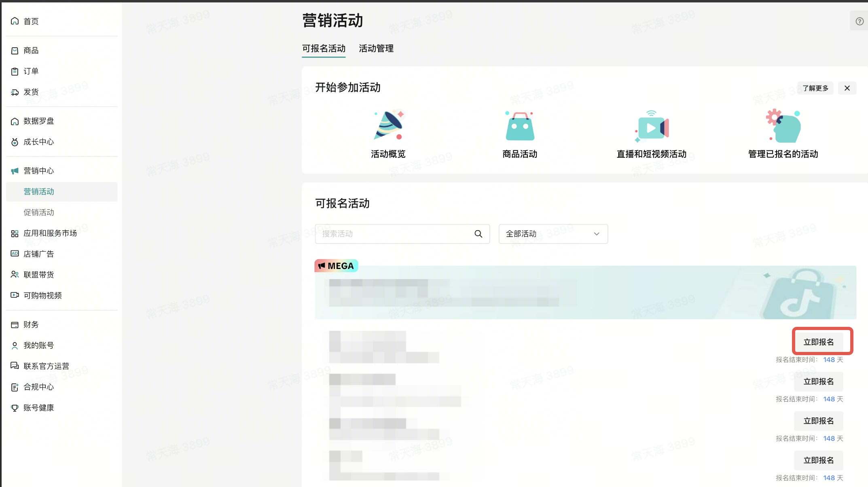Click the 商品活动 shopping bag icon
This screenshot has width=868, height=487.
[x=520, y=126]
